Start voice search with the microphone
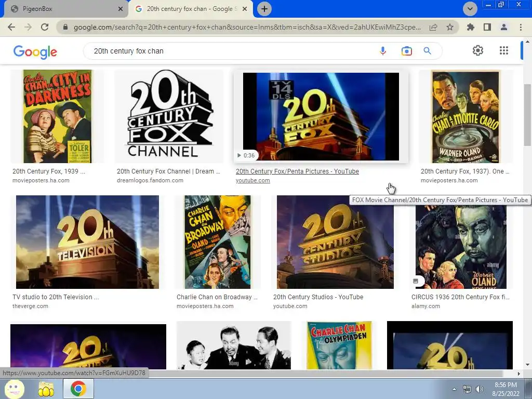 (383, 51)
